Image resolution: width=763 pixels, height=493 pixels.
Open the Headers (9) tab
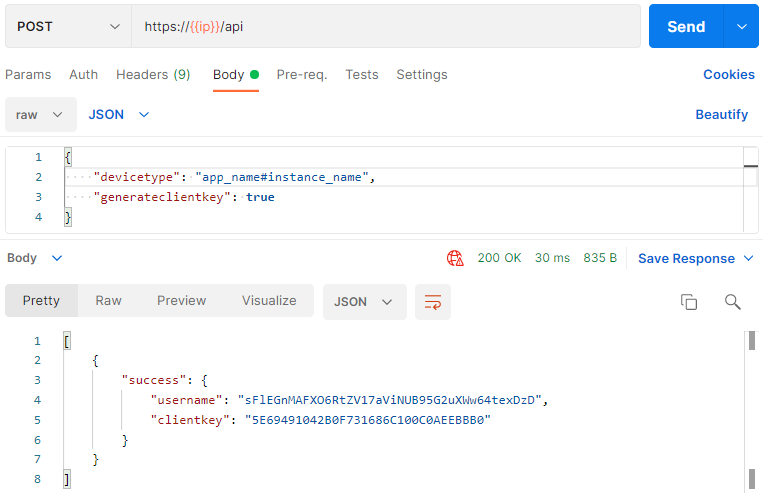point(153,75)
